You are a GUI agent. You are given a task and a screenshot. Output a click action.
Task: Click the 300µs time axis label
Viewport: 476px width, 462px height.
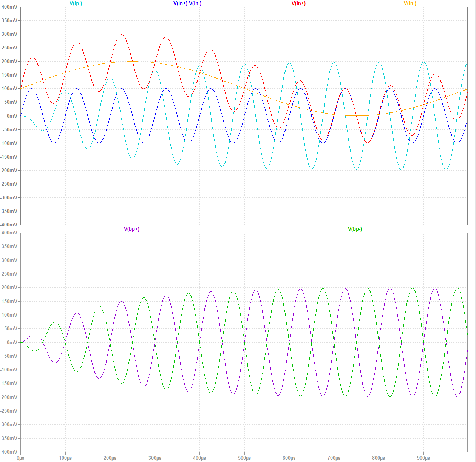tap(155, 458)
